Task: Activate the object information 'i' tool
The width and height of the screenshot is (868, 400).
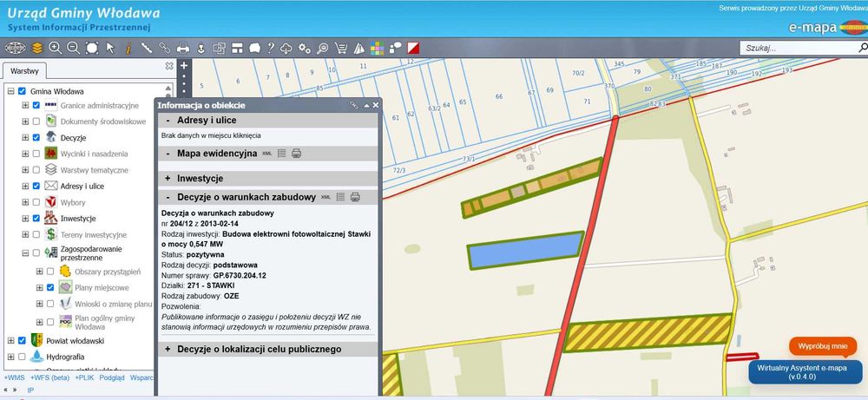Action: 128,48
